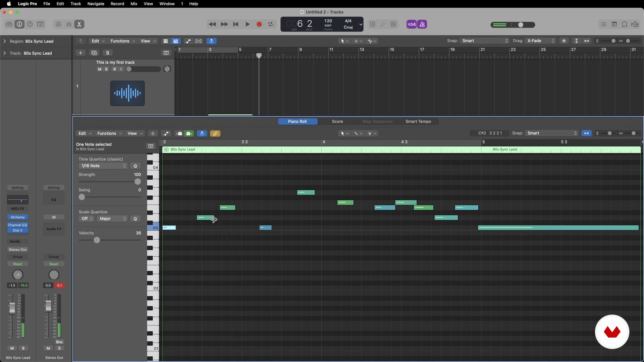Open the Logic Pro app menu
Image resolution: width=644 pixels, height=362 pixels.
coord(28,4)
